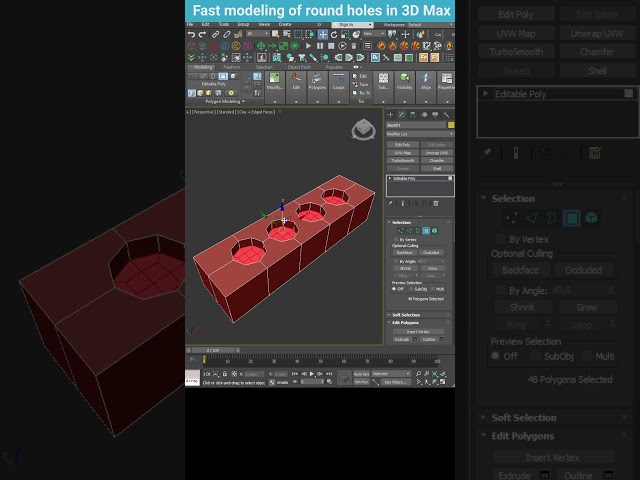Collapse the Edit Polygons rollout
Image resolution: width=640 pixels, height=480 pixels.
click(x=389, y=322)
